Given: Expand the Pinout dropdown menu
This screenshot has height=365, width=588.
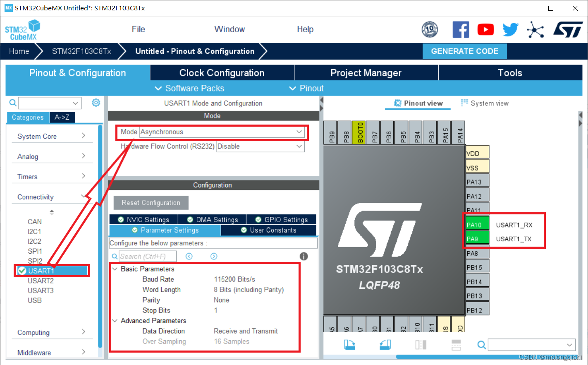Looking at the screenshot, I should point(306,88).
